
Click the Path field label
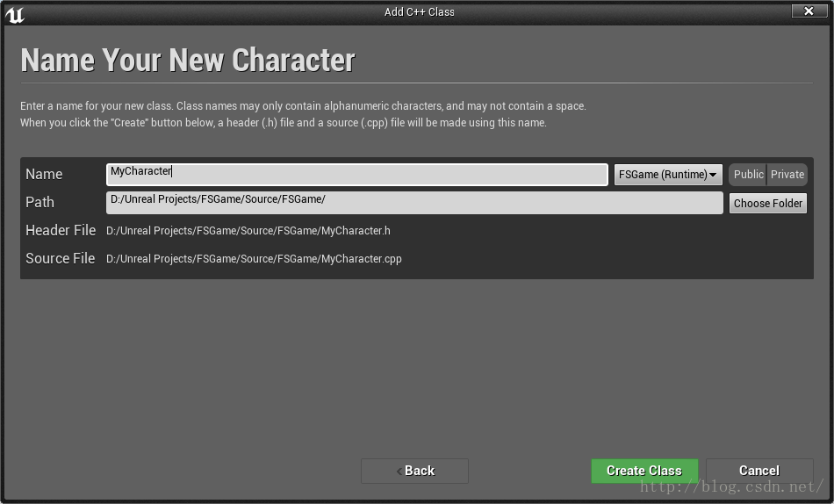[x=40, y=203]
